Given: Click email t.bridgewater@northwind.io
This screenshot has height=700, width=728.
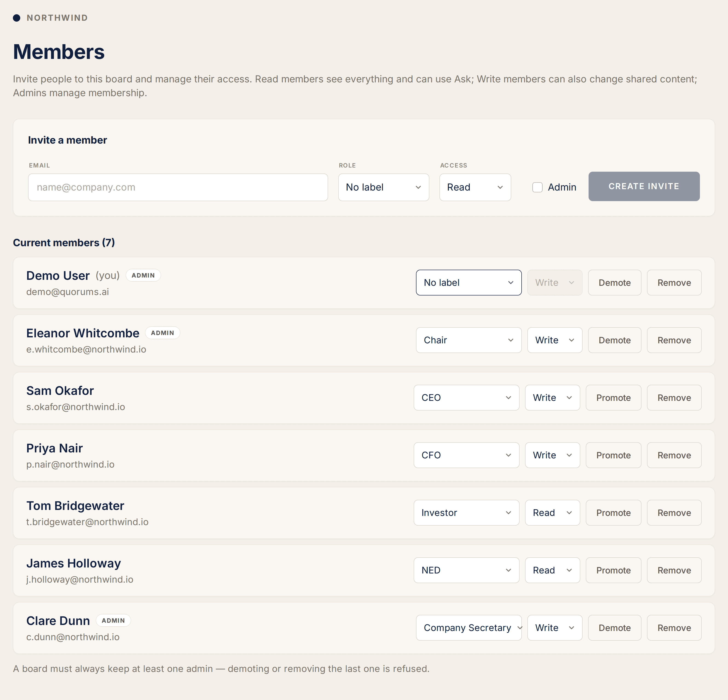Looking at the screenshot, I should click(x=87, y=522).
